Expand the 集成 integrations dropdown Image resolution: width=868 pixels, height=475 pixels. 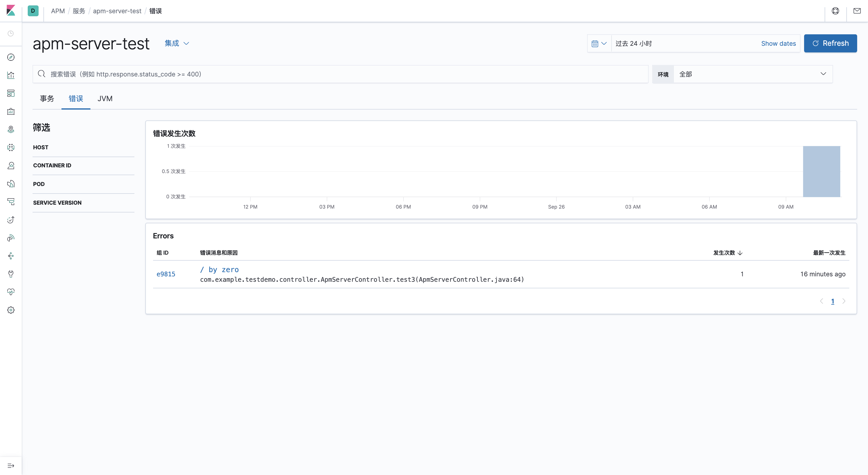pyautogui.click(x=177, y=43)
